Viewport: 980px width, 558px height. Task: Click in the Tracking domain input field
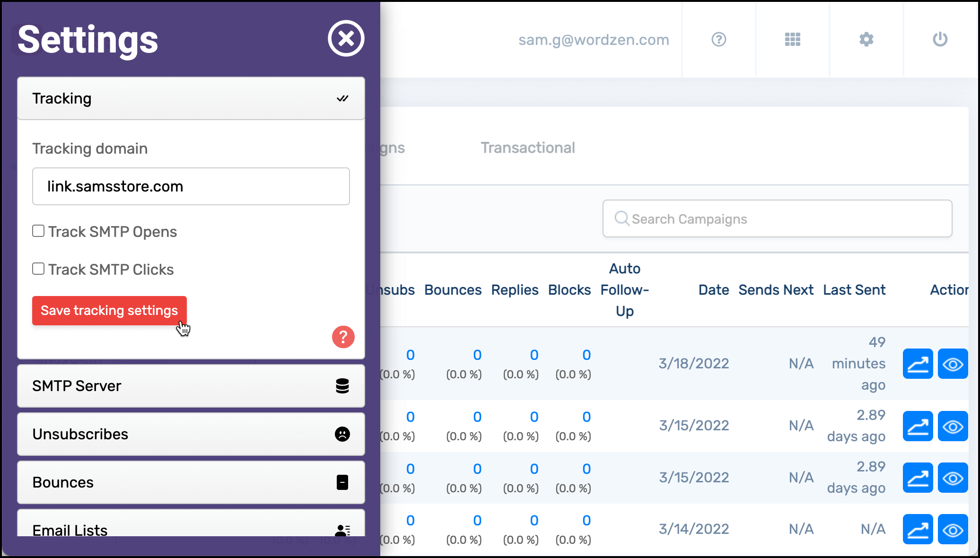click(x=191, y=186)
